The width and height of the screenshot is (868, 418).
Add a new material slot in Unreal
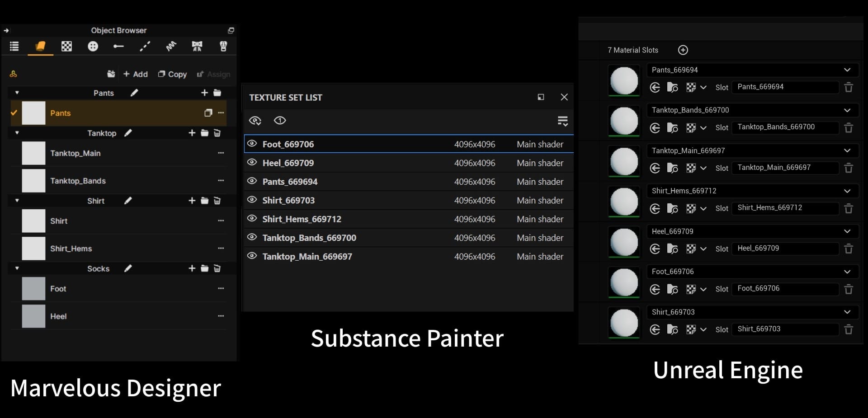pyautogui.click(x=683, y=50)
